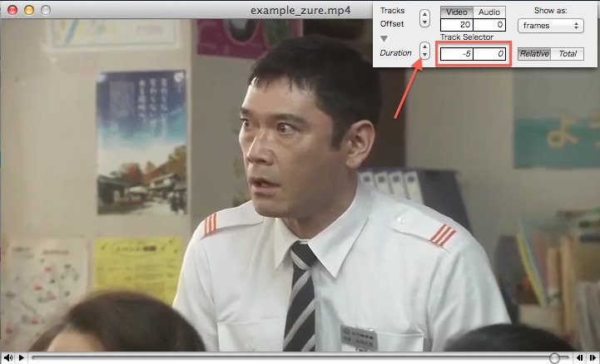Screen dimensions: 600x364
Task: Decrease Tracks Offset with down arrow
Action: [424, 22]
